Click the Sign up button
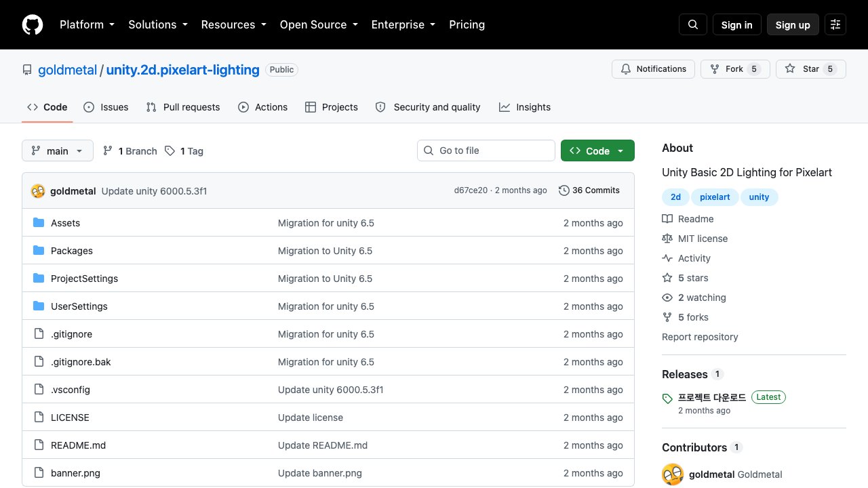 (793, 24)
